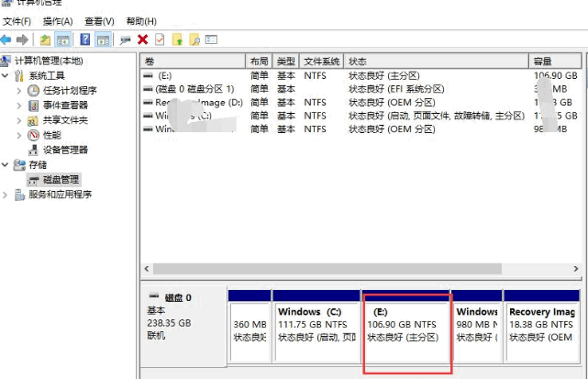
Task: Click the blue Help question mark icon
Action: pos(84,39)
